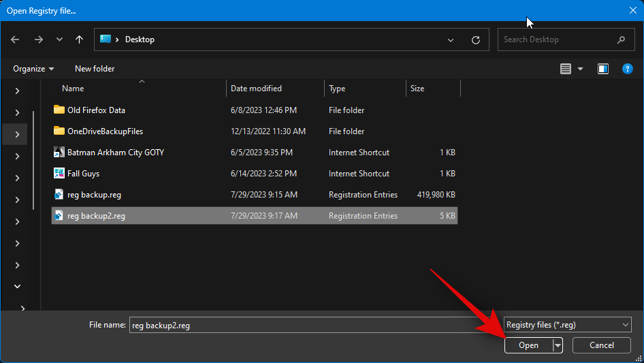Refresh the Desktop folder view
Viewport: 644px width, 363px height.
point(476,40)
